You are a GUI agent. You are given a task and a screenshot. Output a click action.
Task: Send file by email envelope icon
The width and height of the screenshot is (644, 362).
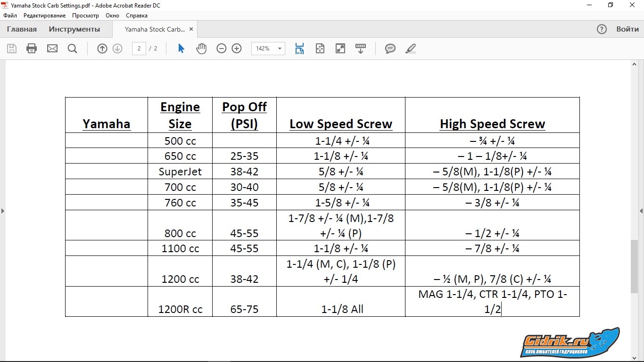pos(52,49)
